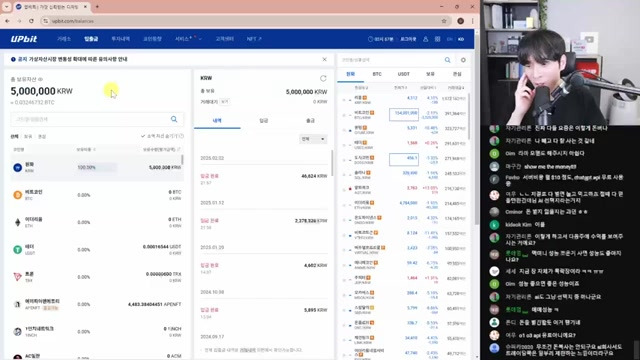Sort the market list by 거래대금 header
This screenshot has width=640, height=360.
coord(456,88)
